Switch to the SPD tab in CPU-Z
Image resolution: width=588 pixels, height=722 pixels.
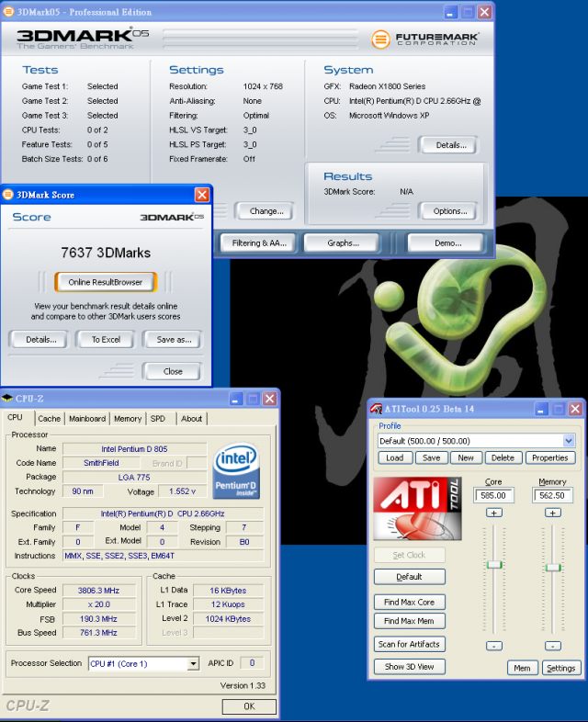[158, 419]
